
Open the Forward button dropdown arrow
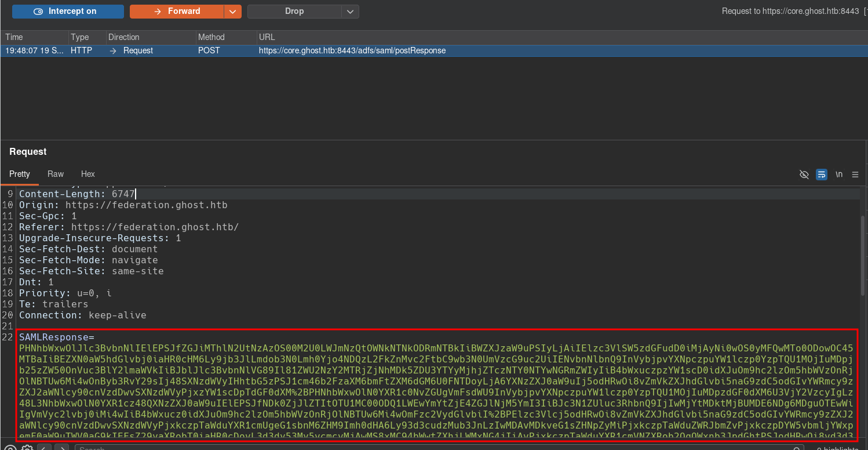click(233, 12)
